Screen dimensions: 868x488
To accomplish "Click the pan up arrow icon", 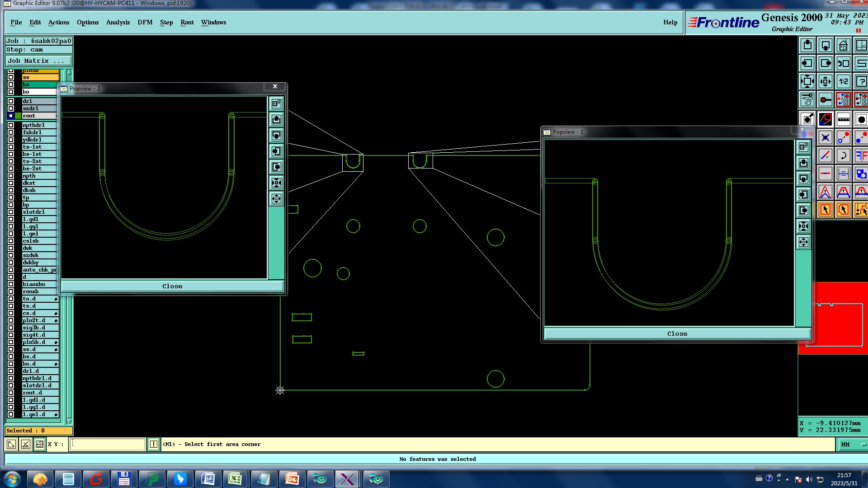I will coord(807,46).
